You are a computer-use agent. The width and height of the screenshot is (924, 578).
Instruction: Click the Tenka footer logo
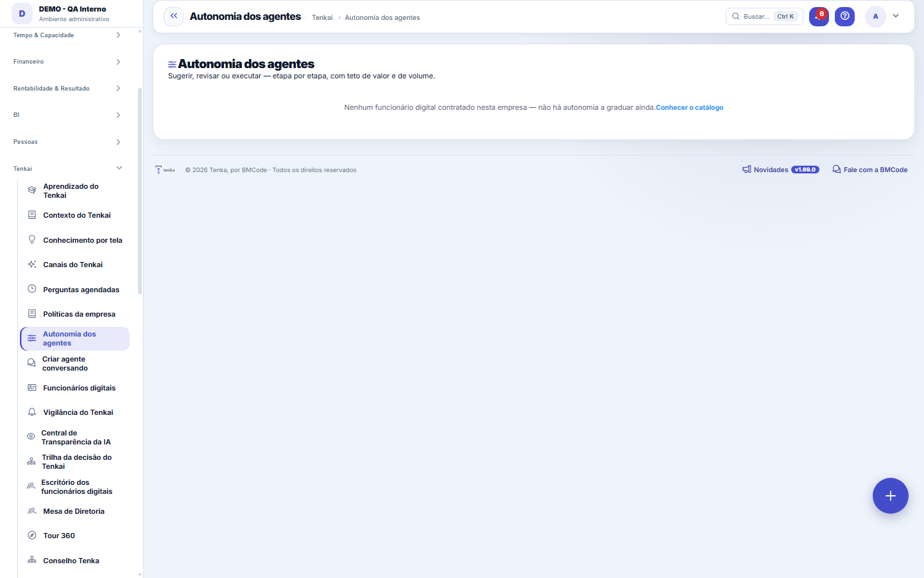[165, 170]
